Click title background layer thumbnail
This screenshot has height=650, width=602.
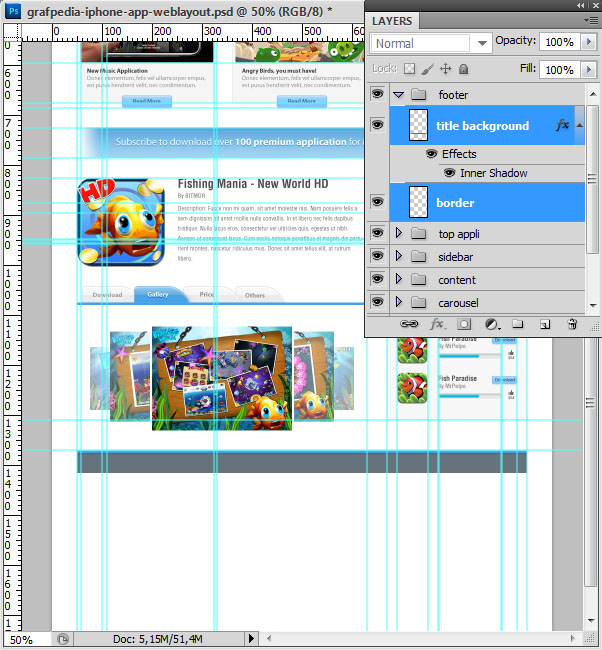coord(418,125)
